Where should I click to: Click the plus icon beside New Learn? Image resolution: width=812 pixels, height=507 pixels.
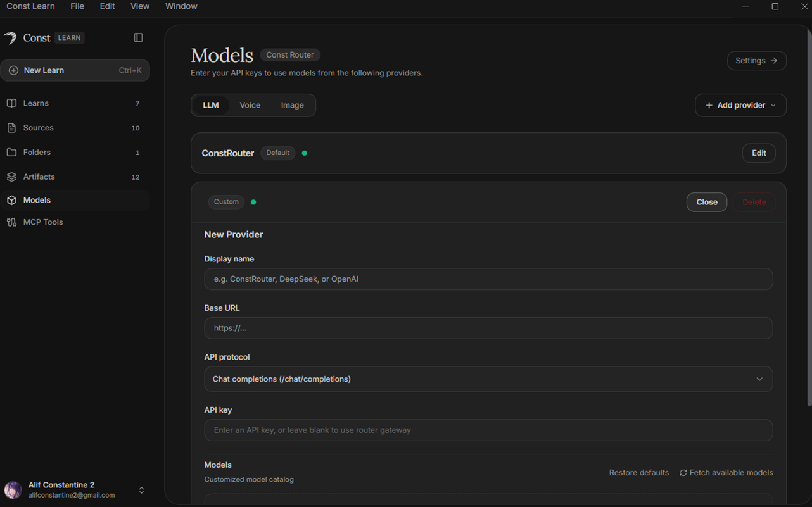[13, 70]
